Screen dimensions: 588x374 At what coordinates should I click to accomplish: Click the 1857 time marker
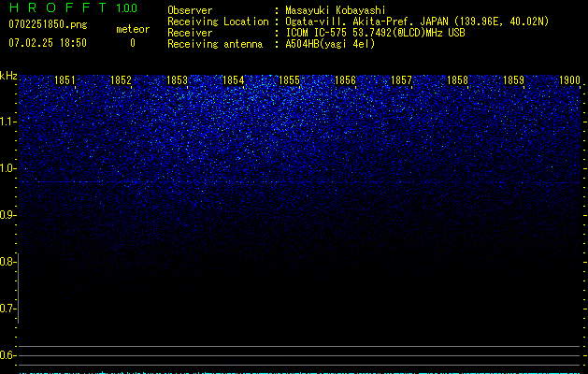(x=401, y=80)
